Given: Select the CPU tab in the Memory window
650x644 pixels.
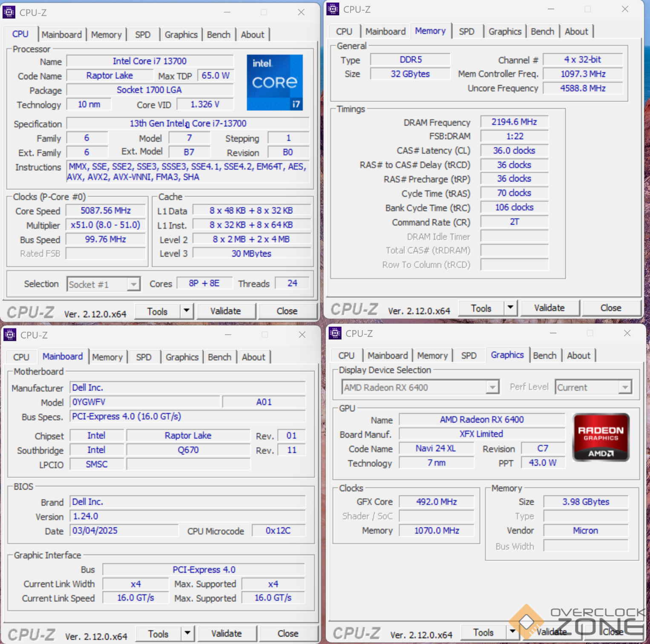Looking at the screenshot, I should [344, 32].
